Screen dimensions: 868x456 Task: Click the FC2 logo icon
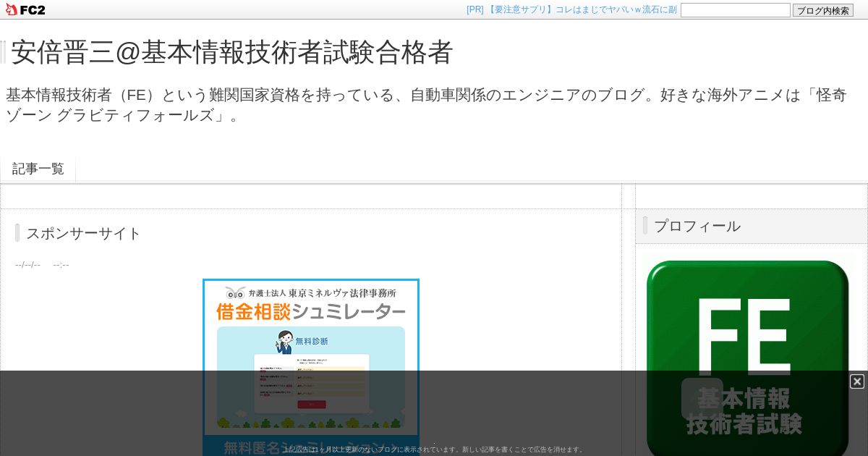(x=25, y=9)
